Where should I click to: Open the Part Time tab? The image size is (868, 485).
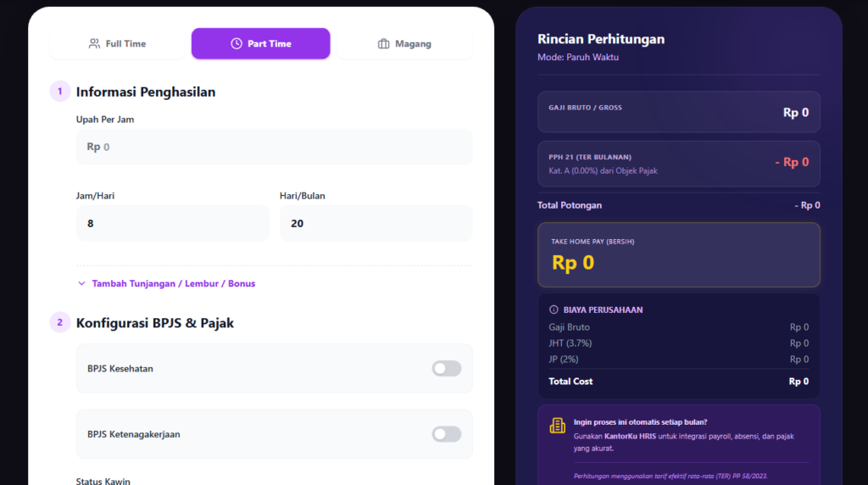point(261,44)
